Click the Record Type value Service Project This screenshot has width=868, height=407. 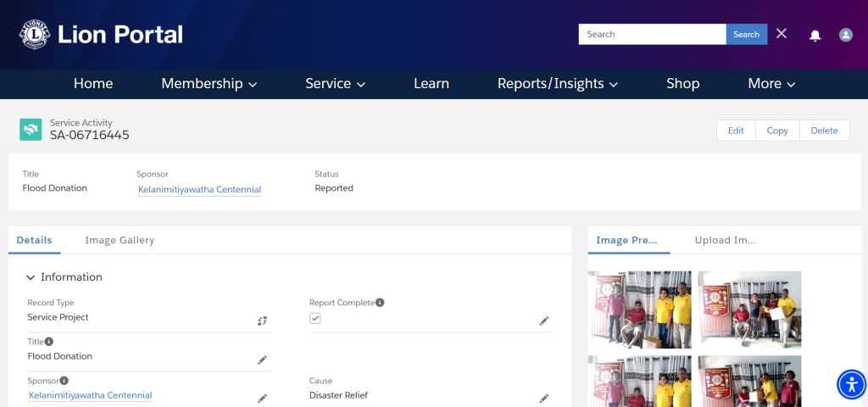(x=58, y=317)
